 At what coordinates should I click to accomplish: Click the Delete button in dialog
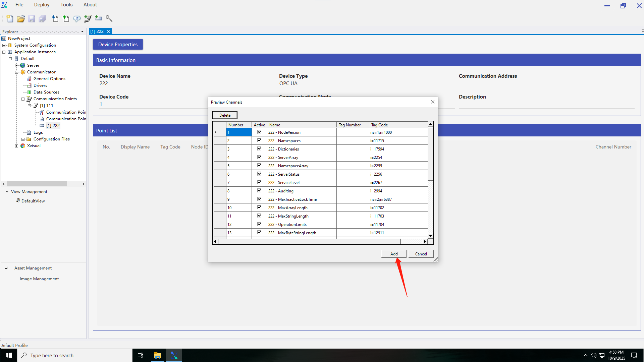click(225, 115)
